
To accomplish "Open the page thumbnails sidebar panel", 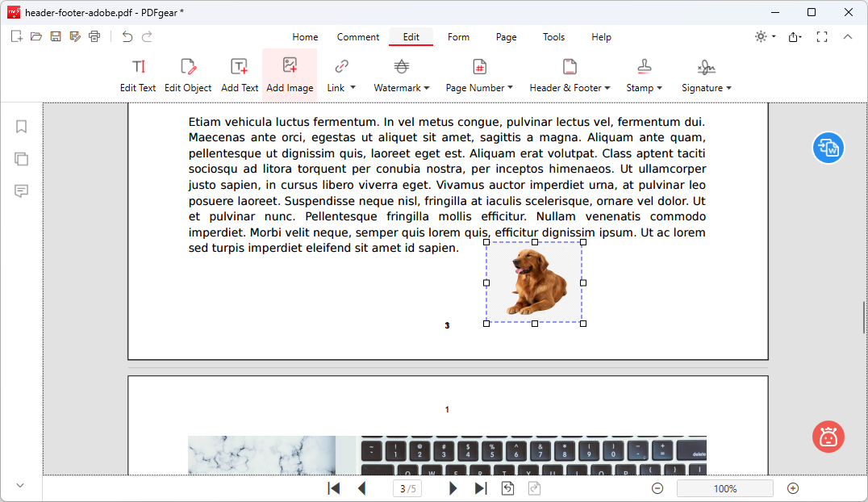I will (x=21, y=159).
